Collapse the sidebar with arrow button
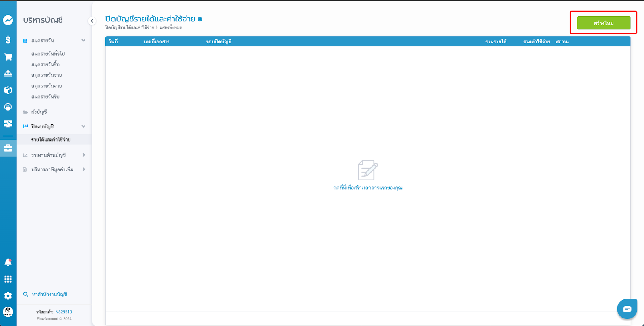Screen dimensions: 644x326 (92, 21)
